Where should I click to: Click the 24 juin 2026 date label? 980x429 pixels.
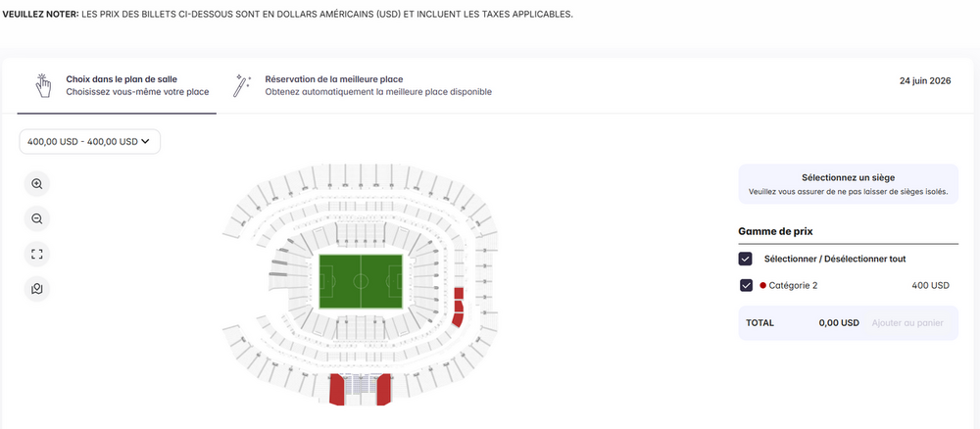[924, 80]
